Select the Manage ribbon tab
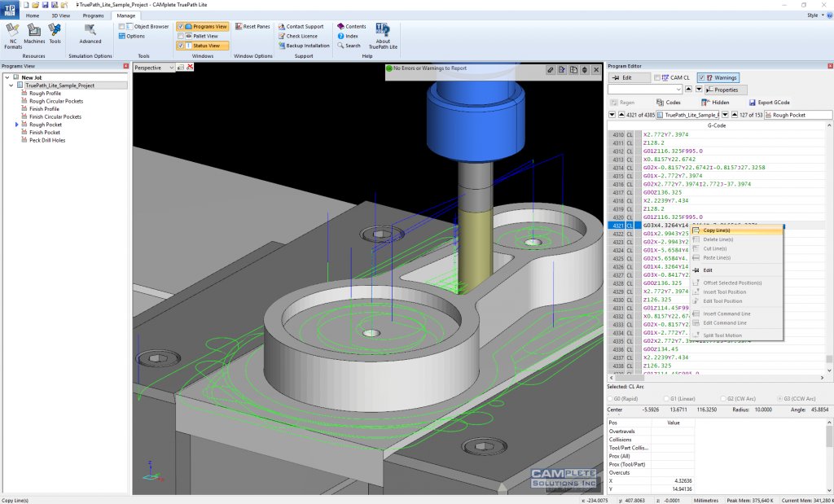834x504 pixels. click(126, 16)
